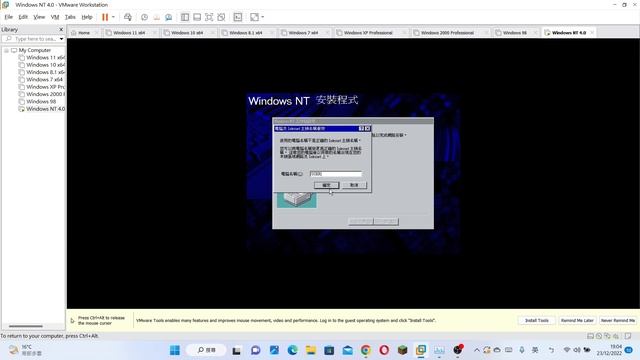
Task: Click the Stretch Guest toolbar icon
Action: 254,17
